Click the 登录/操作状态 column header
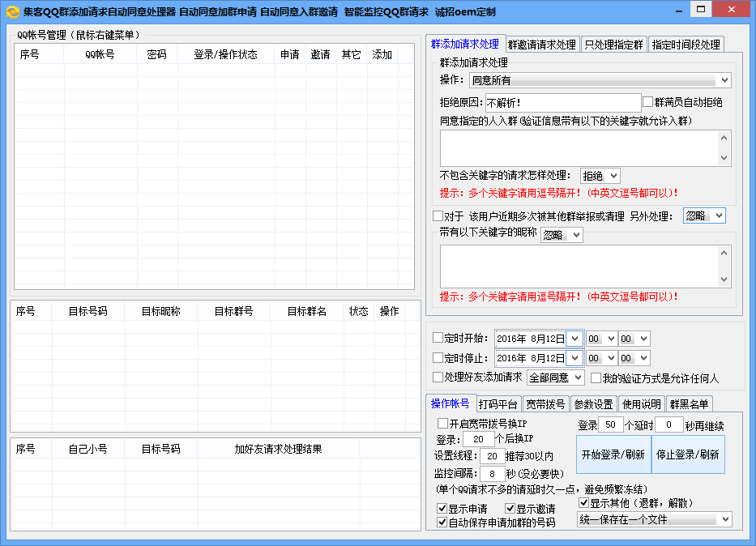 (225, 54)
